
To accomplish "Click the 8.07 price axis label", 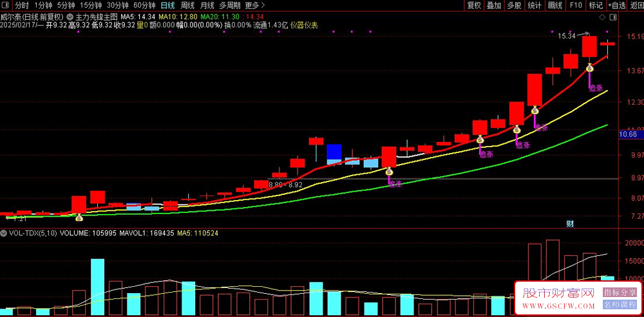I will coord(634,199).
